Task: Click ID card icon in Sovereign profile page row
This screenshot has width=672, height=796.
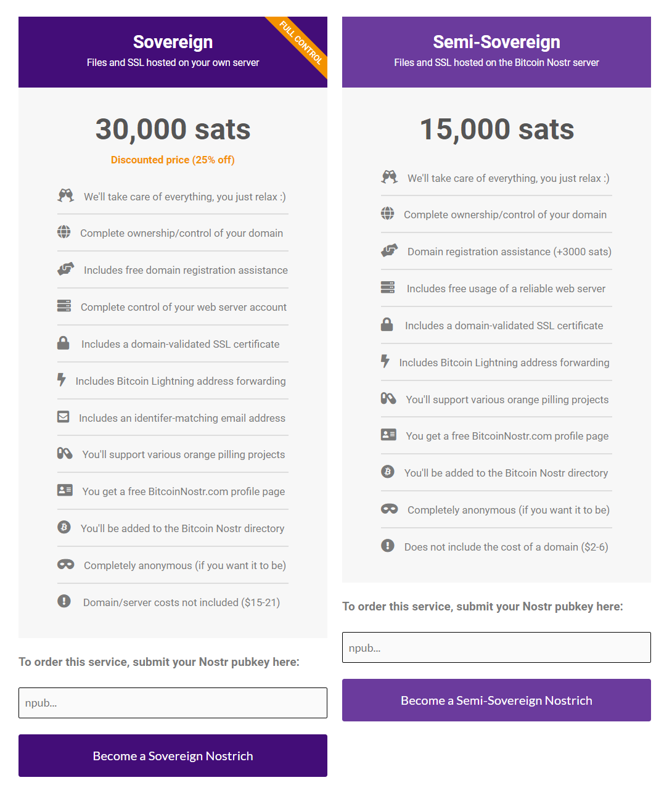Action: coord(65,490)
